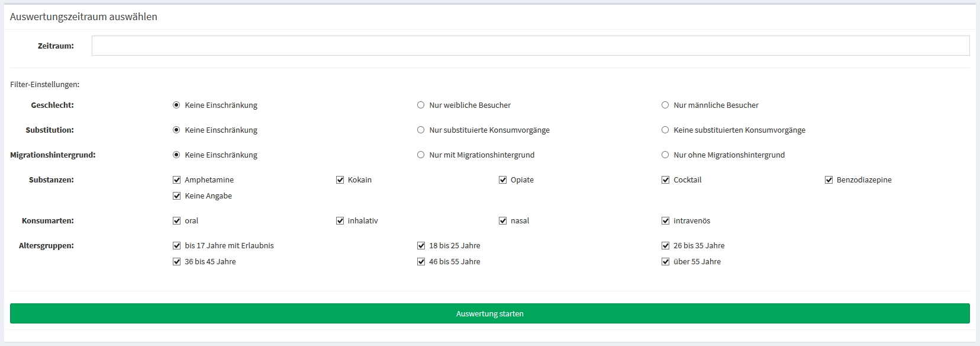Uncheck the Amphetamine substance checkbox
This screenshot has height=346, width=980.
point(176,180)
